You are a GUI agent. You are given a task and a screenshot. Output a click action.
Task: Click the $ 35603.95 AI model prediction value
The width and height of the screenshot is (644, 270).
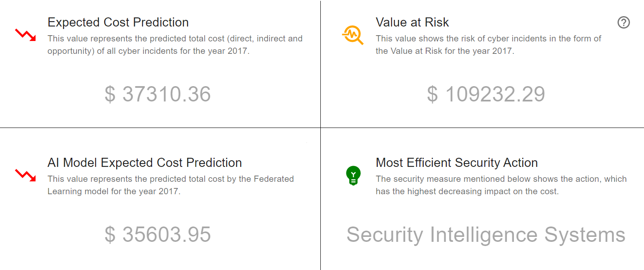157,234
